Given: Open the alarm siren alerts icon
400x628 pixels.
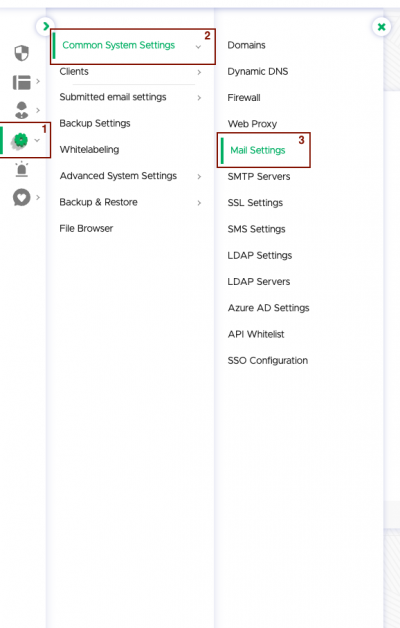Looking at the screenshot, I should [22, 169].
